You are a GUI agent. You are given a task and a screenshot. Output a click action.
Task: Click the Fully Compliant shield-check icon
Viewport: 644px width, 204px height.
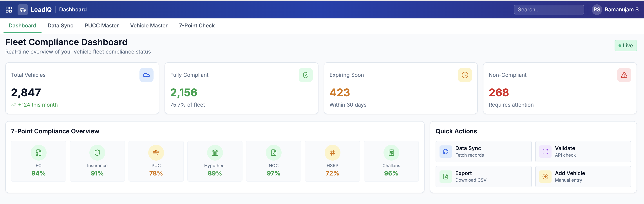[x=306, y=75]
